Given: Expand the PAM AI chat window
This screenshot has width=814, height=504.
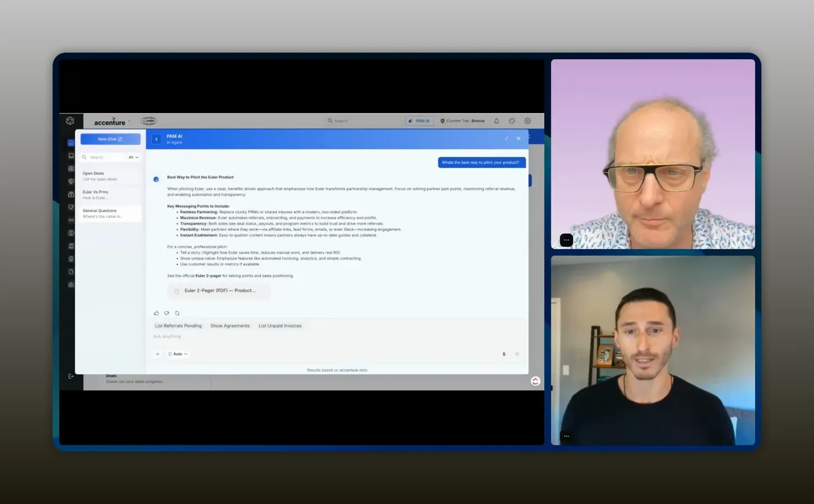Looking at the screenshot, I should click(x=506, y=138).
